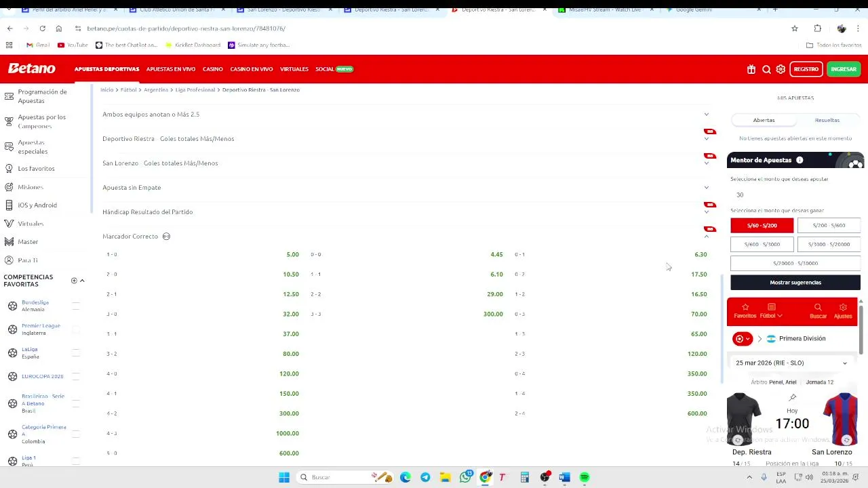Open the gift promotions icon in header

coord(751,69)
